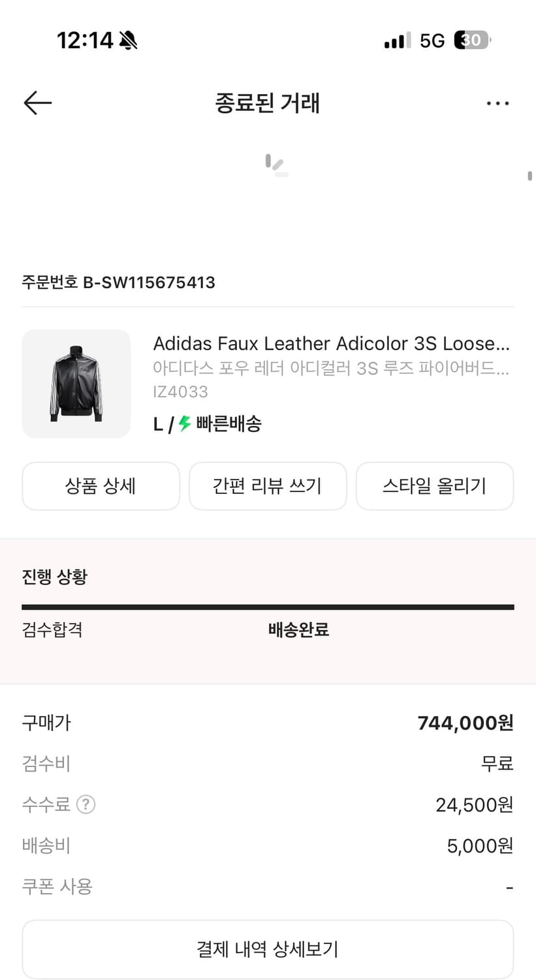Click the scrollbar handle on right edge

(x=529, y=176)
